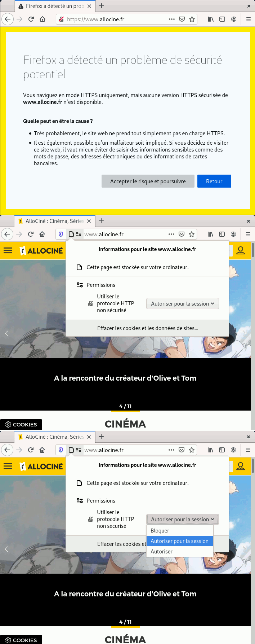Reload AlloCiné page in the middle window

(31, 234)
